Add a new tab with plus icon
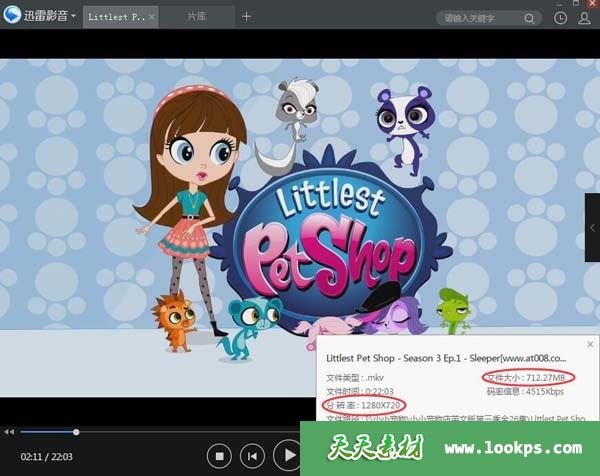Image resolution: width=600 pixels, height=476 pixels. pos(247,17)
